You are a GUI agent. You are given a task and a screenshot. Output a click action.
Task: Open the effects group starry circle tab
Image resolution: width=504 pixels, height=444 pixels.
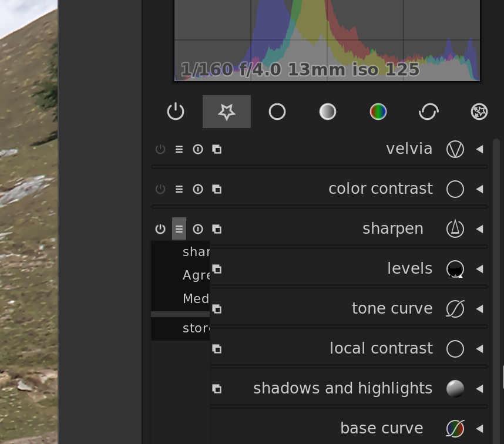[x=479, y=112]
